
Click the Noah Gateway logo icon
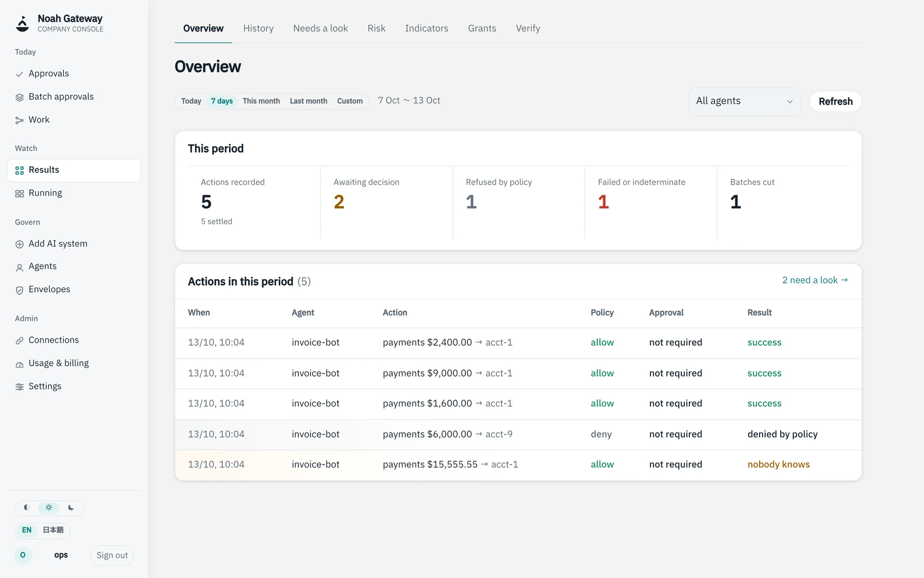[x=23, y=24]
